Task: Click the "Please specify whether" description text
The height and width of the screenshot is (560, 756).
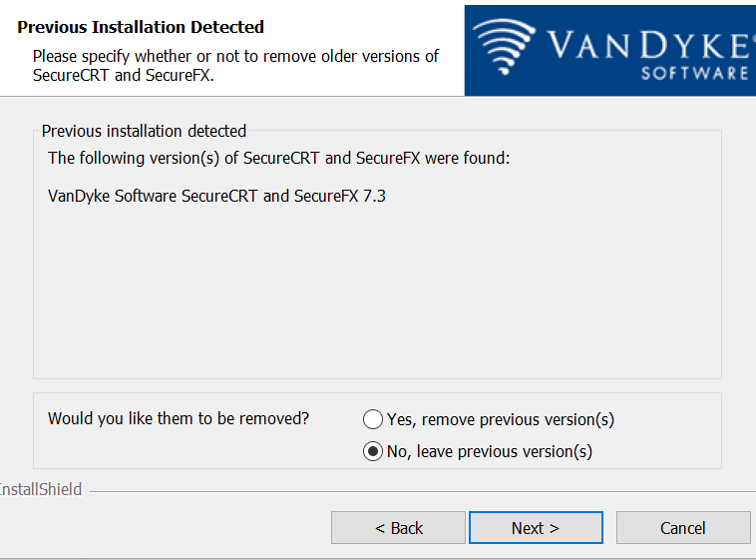Action: tap(235, 56)
